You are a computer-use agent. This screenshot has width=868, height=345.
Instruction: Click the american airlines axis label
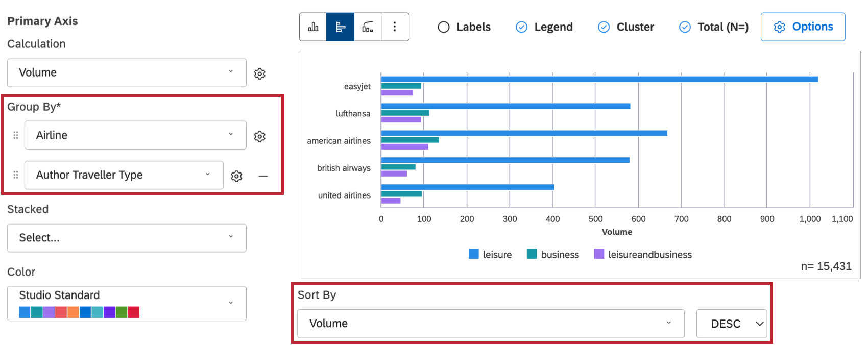pos(339,141)
